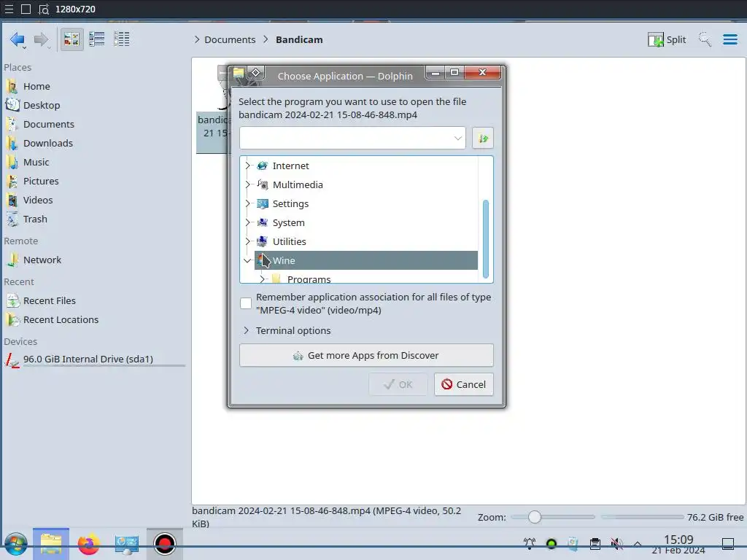The width and height of the screenshot is (747, 560).
Task: Open clipboard tray icon
Action: pos(595,543)
